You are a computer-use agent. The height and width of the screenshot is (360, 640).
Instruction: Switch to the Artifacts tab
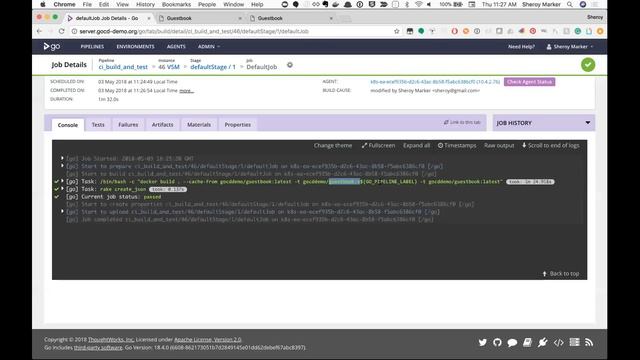(x=162, y=124)
